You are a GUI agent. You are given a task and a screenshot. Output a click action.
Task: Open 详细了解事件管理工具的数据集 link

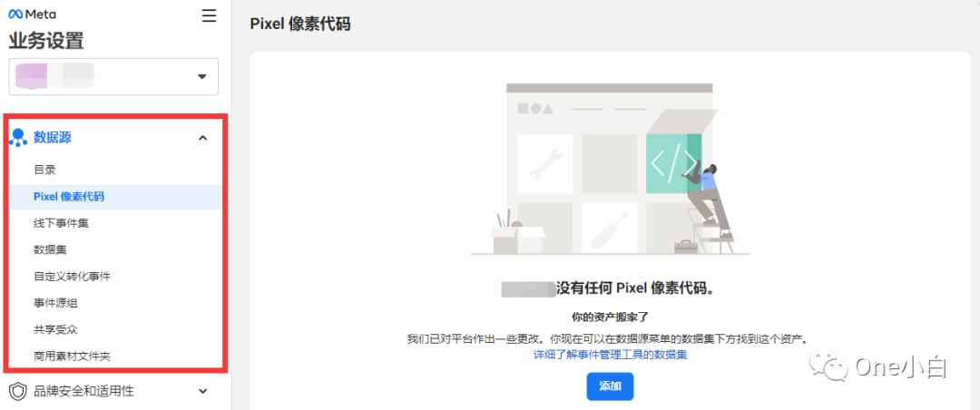610,355
